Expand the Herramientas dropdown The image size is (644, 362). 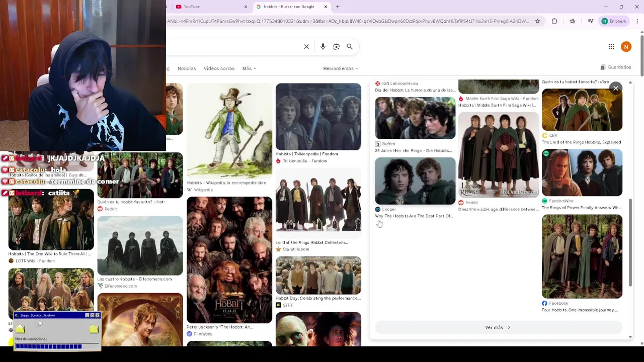click(341, 68)
